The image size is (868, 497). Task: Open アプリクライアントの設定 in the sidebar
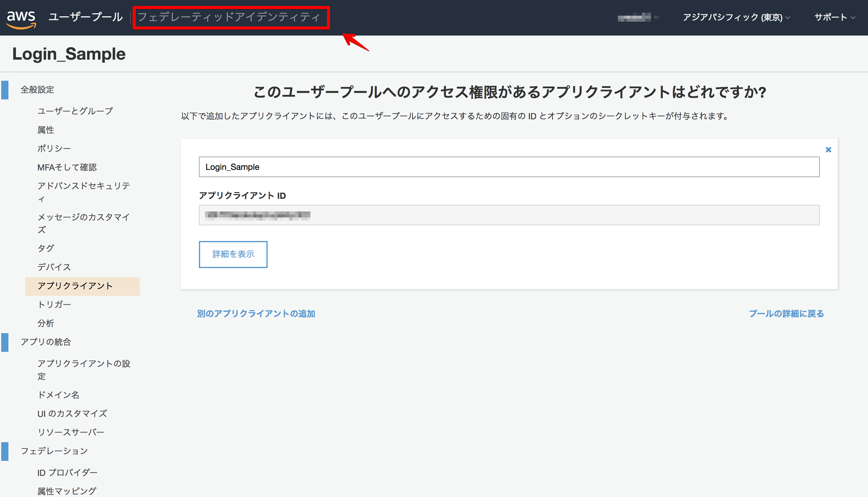(x=84, y=370)
